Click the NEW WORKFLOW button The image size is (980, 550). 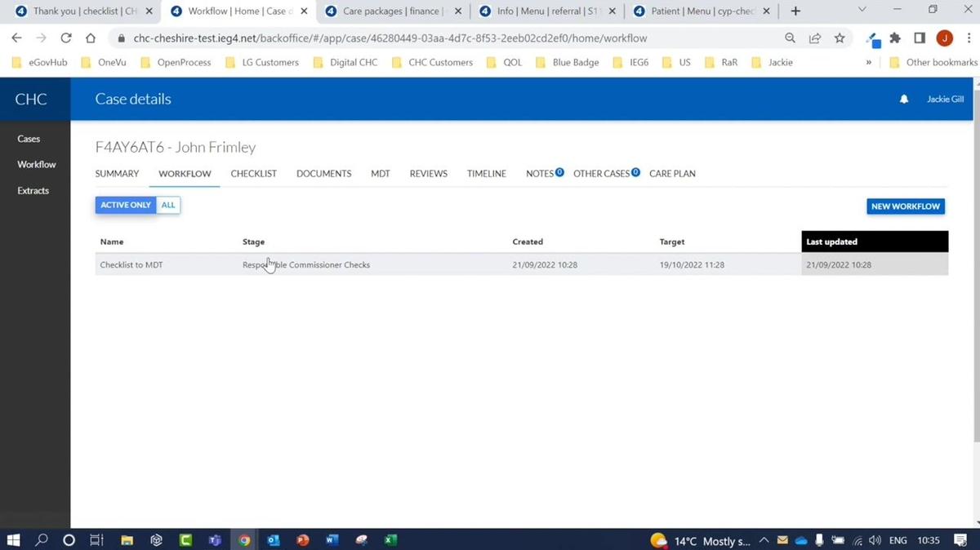tap(905, 206)
